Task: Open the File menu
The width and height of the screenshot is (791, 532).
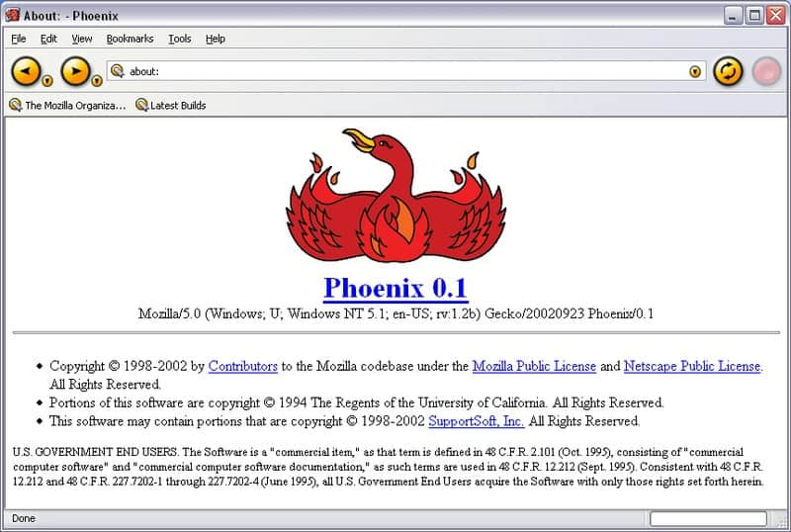Action: [x=19, y=39]
